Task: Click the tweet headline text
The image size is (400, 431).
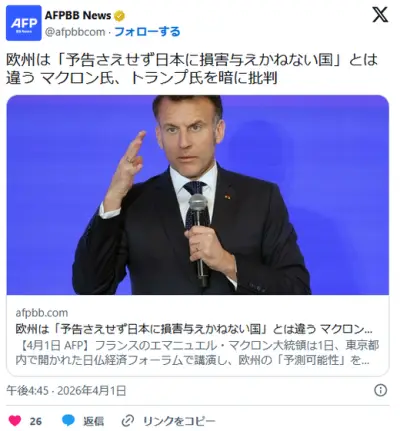Action: [x=192, y=69]
